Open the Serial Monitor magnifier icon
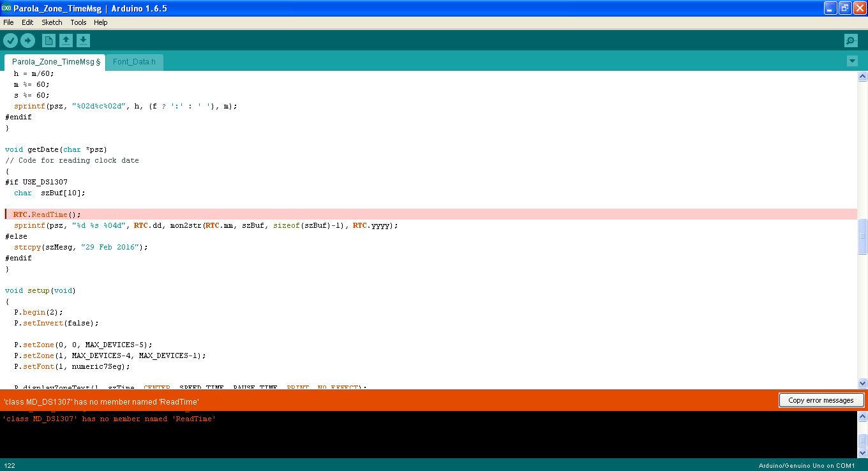The image size is (868, 471). (851, 40)
